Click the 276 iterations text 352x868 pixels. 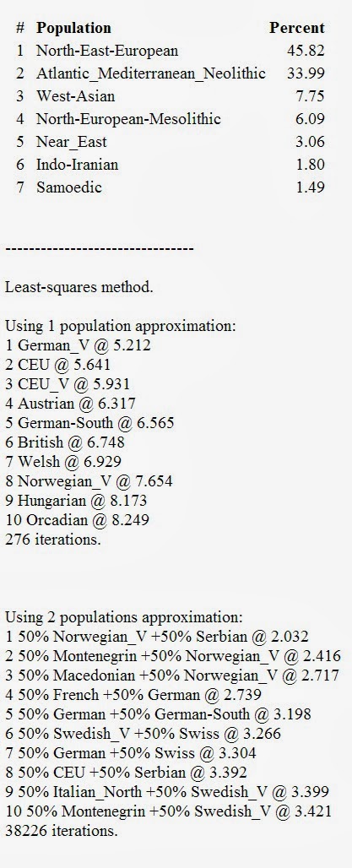tap(53, 540)
